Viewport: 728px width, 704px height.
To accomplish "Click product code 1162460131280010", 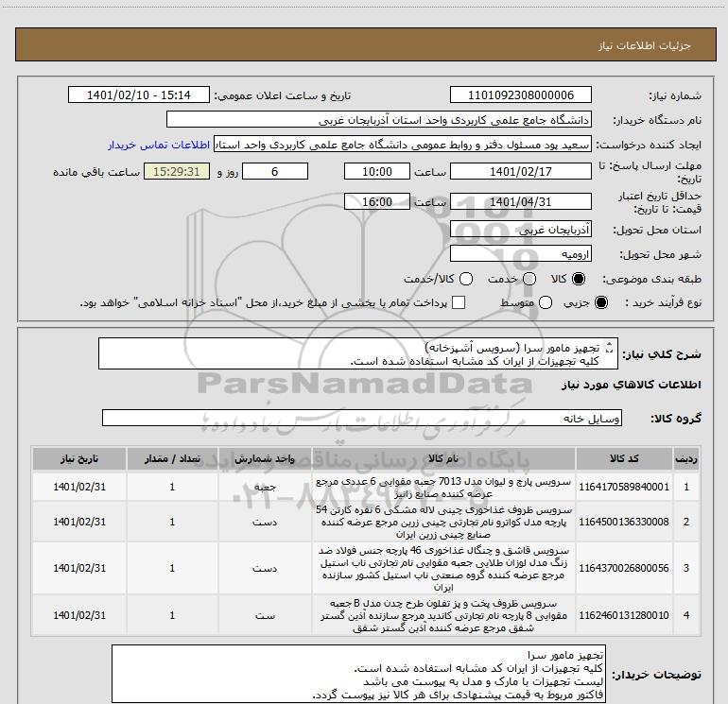I will 624,615.
